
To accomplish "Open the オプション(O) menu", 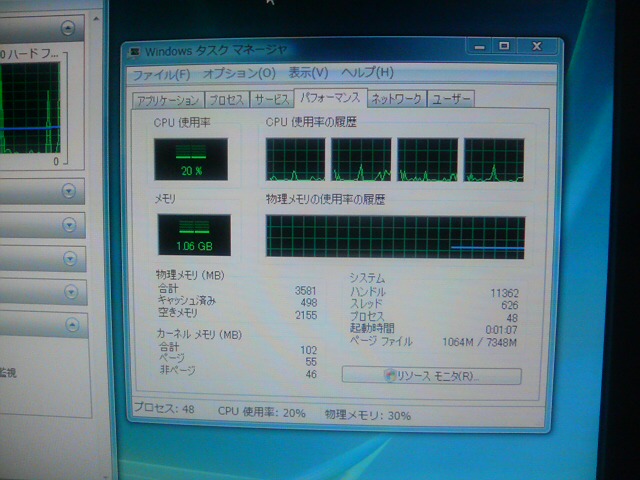I will (239, 73).
